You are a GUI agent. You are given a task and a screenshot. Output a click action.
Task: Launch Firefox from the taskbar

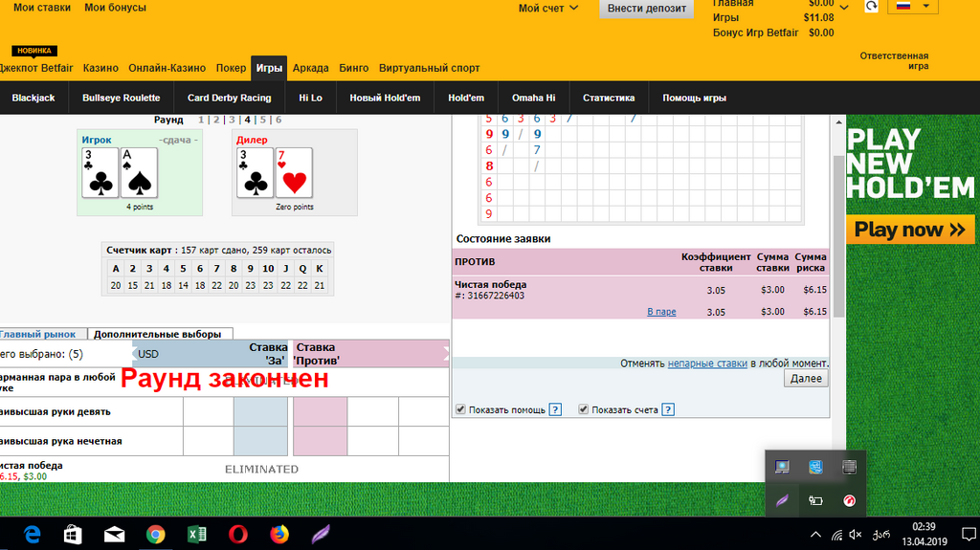coord(279,535)
